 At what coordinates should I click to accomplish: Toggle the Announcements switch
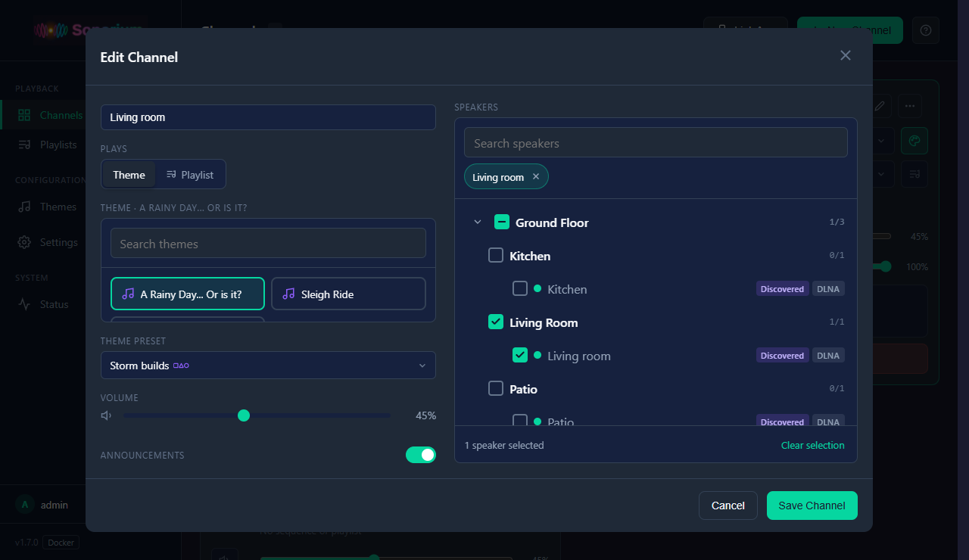pos(421,455)
